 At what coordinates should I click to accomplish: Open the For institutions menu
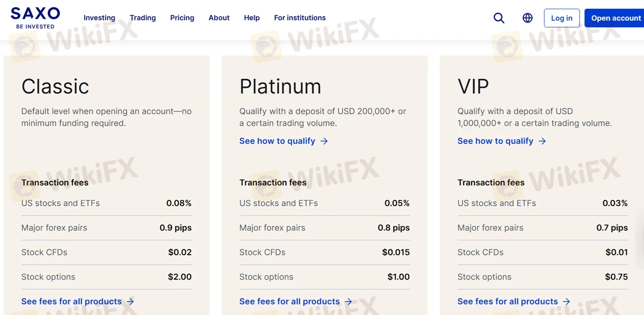(x=300, y=18)
